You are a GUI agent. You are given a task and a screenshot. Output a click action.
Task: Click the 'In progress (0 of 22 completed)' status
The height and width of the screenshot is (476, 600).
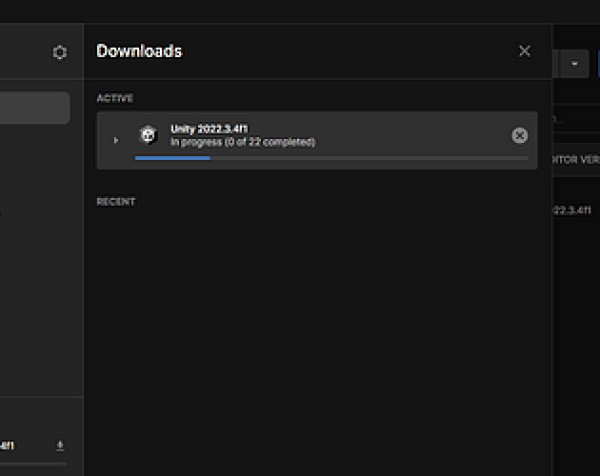tap(243, 142)
